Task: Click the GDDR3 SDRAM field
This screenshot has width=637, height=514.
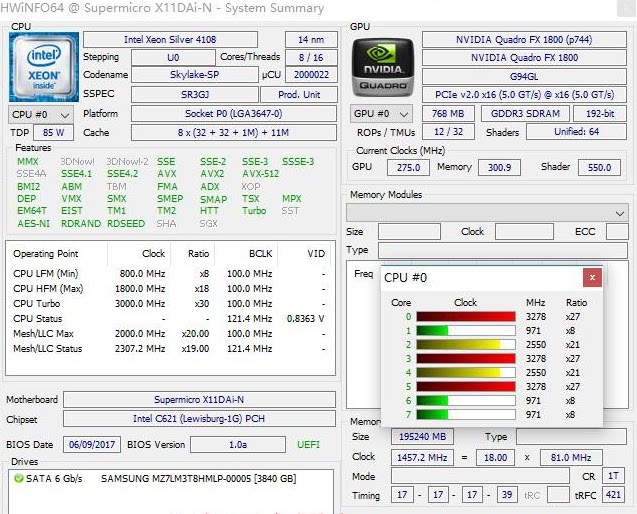Action: click(x=525, y=113)
